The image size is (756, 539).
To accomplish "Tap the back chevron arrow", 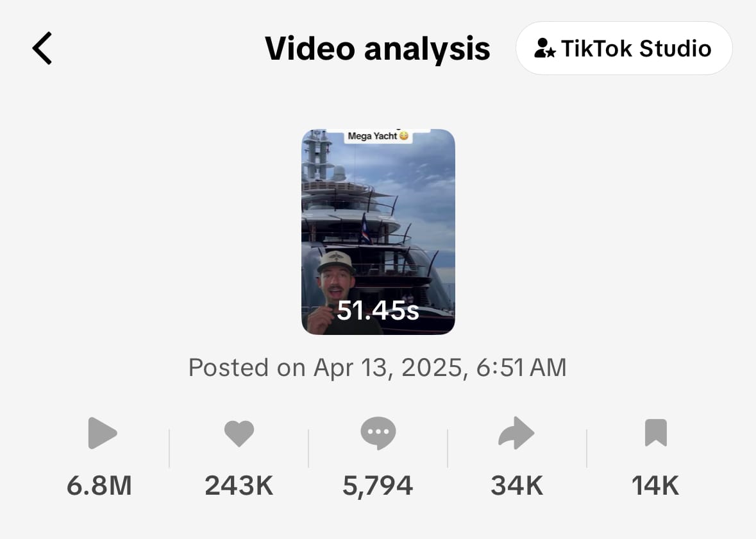I will click(x=41, y=47).
